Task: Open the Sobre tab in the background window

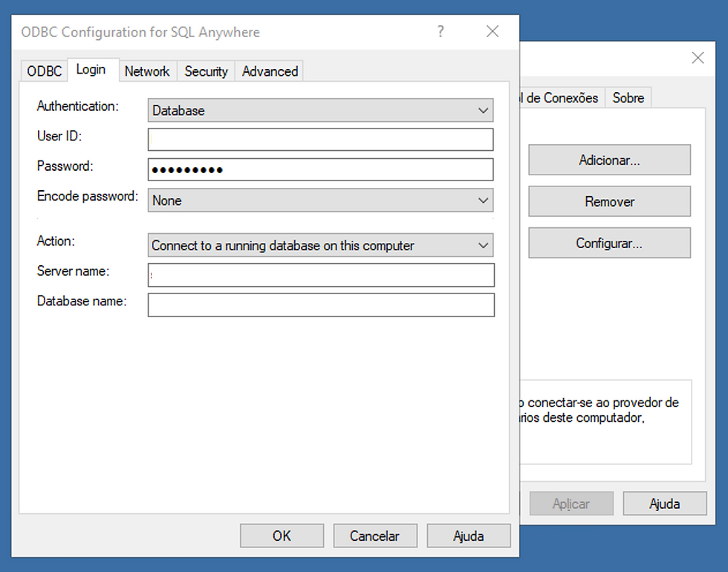Action: click(628, 98)
